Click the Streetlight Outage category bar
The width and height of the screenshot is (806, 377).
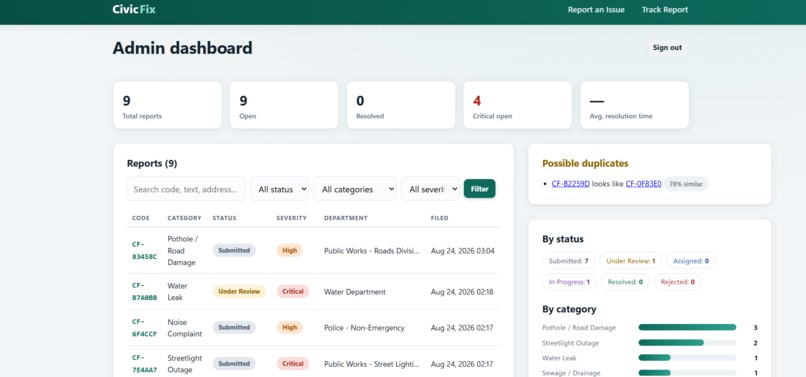[687, 343]
